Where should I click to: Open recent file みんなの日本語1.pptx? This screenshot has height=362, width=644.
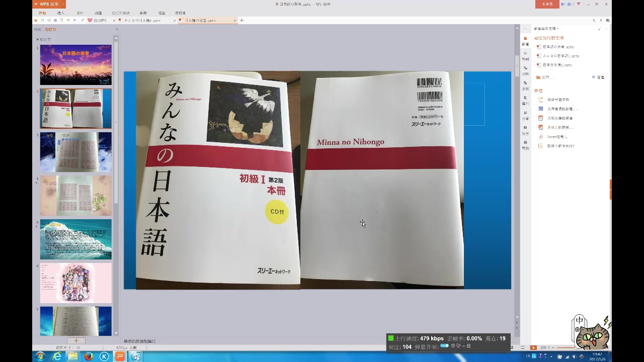pyautogui.click(x=558, y=56)
